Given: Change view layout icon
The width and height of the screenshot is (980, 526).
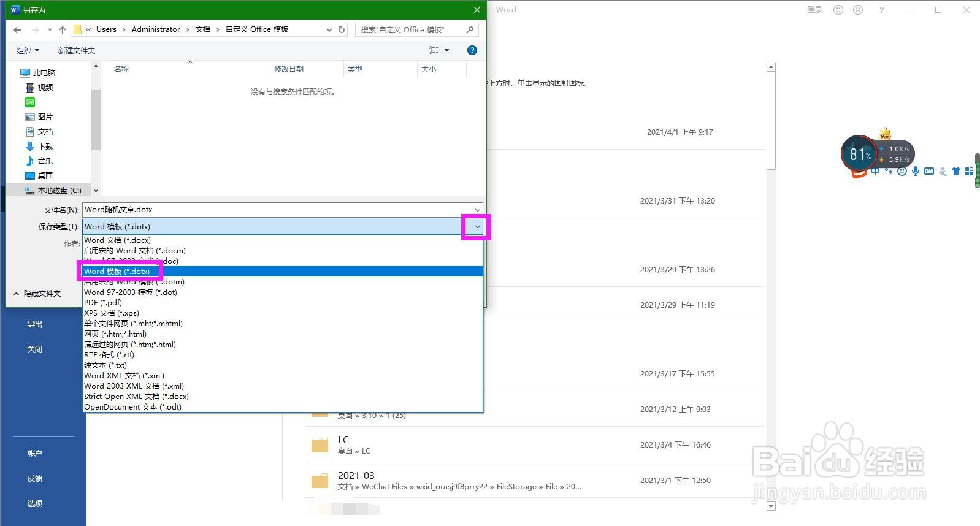Looking at the screenshot, I should [x=434, y=50].
